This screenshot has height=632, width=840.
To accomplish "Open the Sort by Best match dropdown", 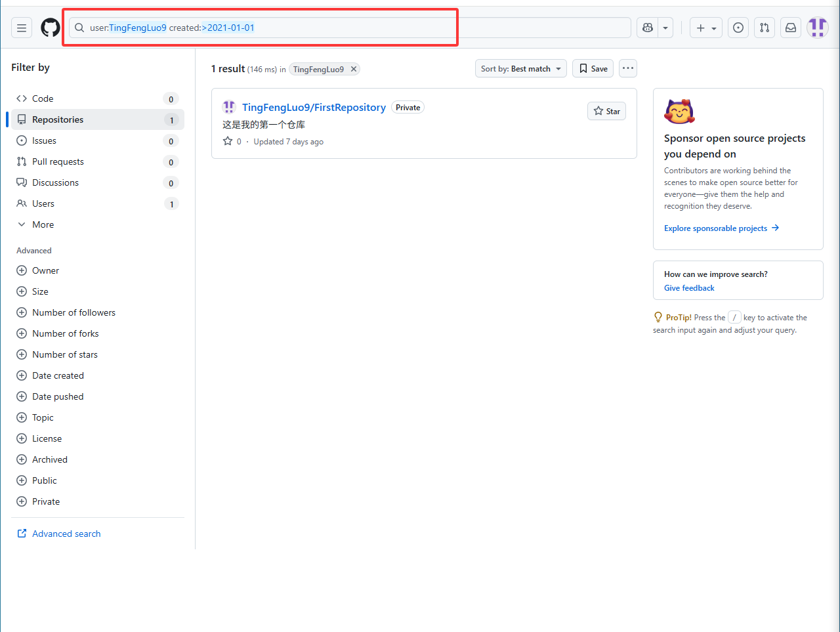I will [x=520, y=68].
